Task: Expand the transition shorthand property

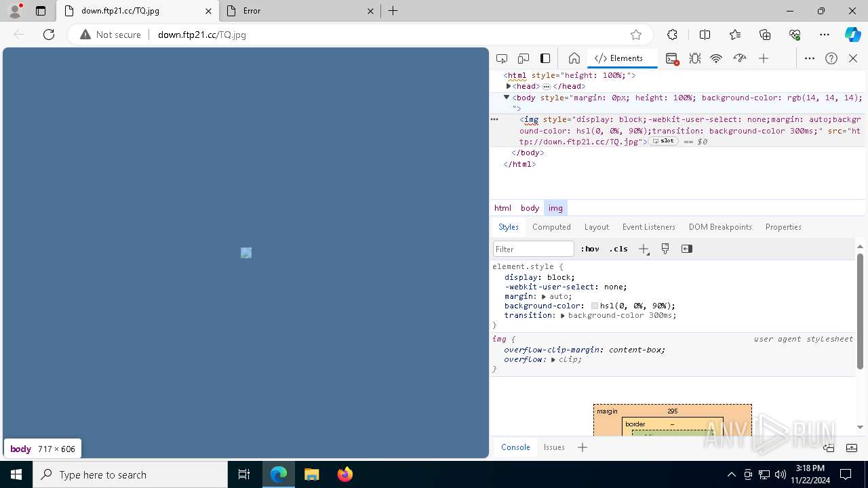Action: click(x=563, y=315)
